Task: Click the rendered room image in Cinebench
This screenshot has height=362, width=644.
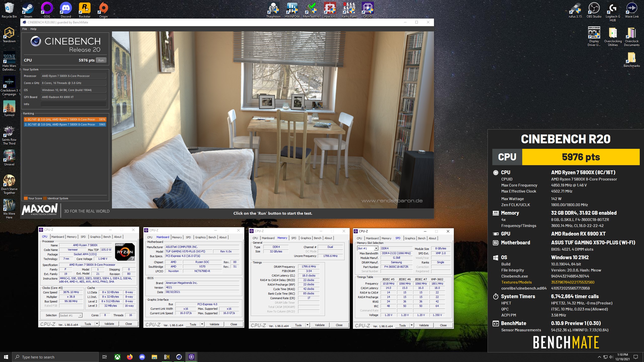Action: pyautogui.click(x=273, y=120)
